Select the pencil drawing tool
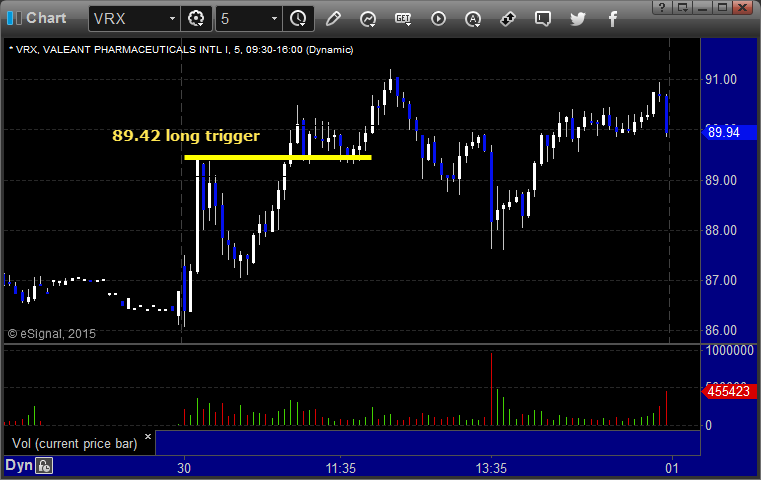This screenshot has width=761, height=480. tap(333, 19)
